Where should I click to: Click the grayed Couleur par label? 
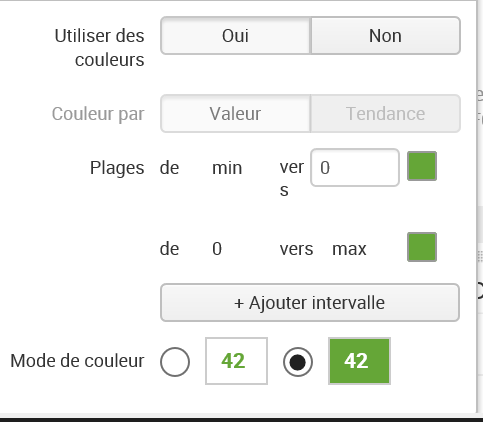98,114
